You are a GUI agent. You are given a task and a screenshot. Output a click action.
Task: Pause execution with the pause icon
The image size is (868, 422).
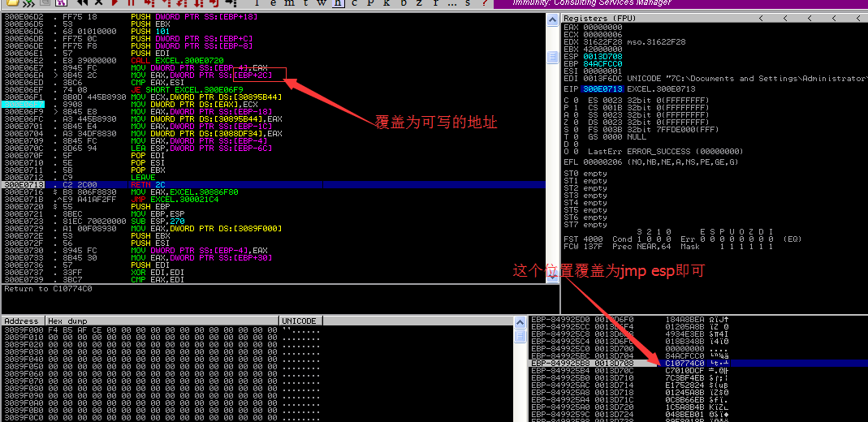coord(130,3)
